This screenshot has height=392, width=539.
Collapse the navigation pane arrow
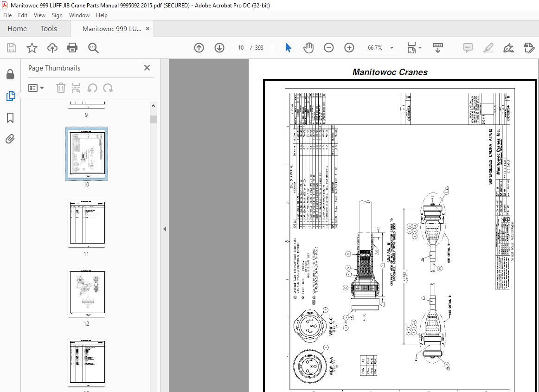pyautogui.click(x=165, y=229)
